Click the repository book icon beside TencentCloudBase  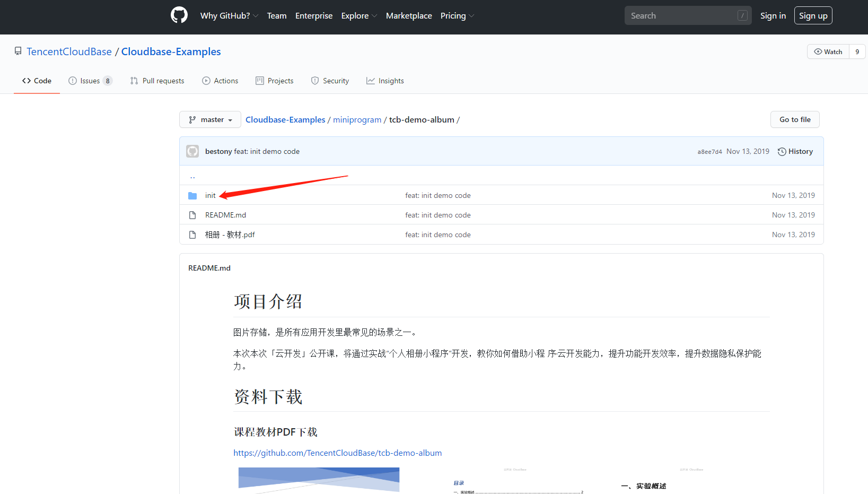(x=18, y=51)
